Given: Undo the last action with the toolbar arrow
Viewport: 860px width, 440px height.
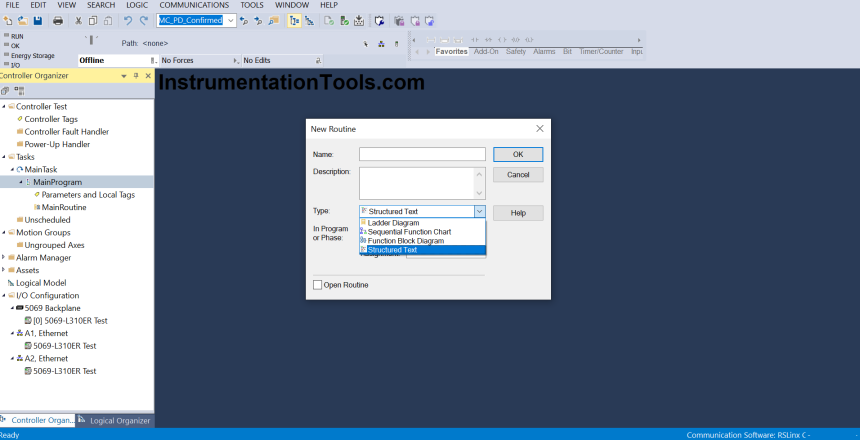Looking at the screenshot, I should pos(128,21).
